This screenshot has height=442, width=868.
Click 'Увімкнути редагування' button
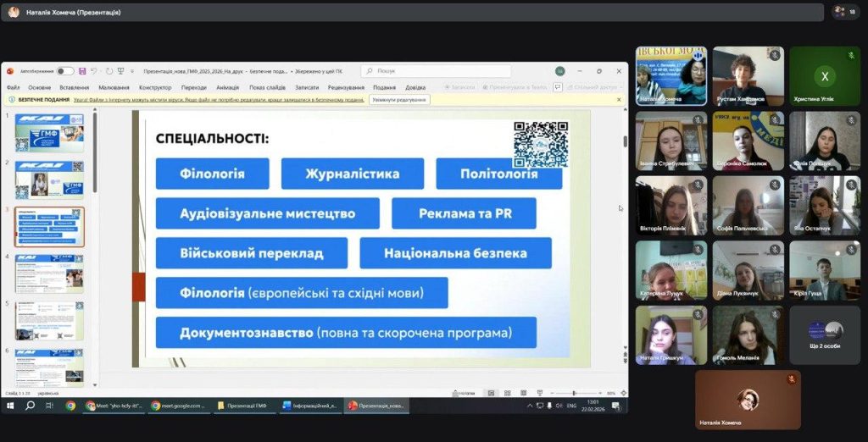pos(399,99)
